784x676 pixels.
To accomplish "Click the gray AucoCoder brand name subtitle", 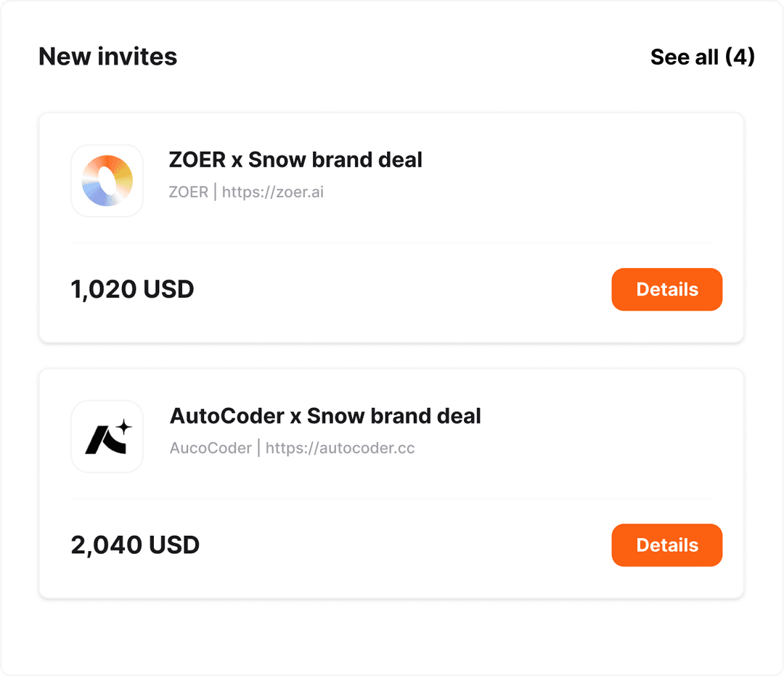I will pos(211,448).
